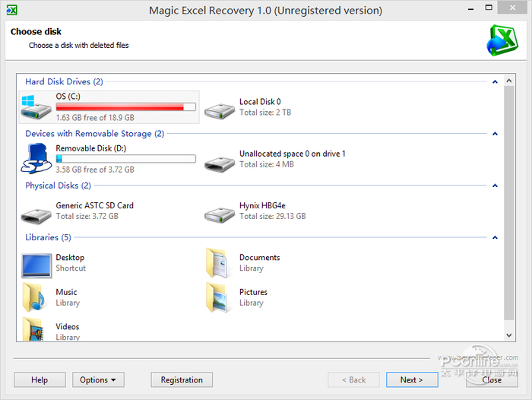Viewport: 532px width, 400px height.
Task: Click the 'Documents' label
Action: pos(260,258)
